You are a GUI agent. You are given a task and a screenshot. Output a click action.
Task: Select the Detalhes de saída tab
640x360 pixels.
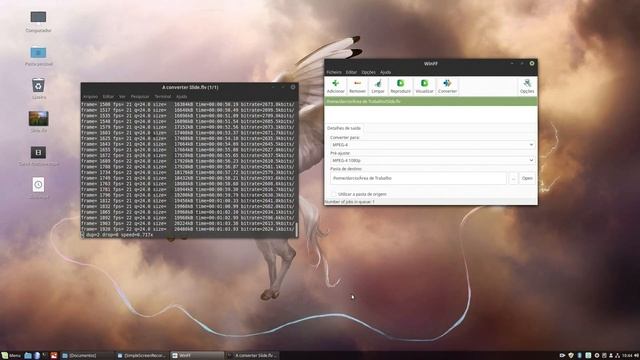(344, 128)
